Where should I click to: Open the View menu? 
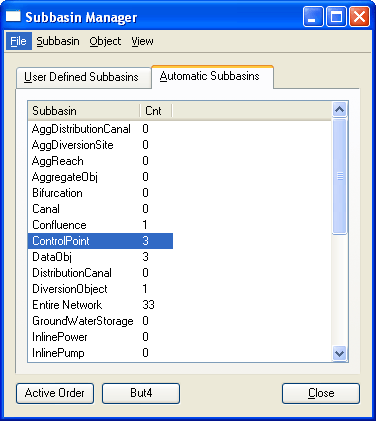[142, 41]
